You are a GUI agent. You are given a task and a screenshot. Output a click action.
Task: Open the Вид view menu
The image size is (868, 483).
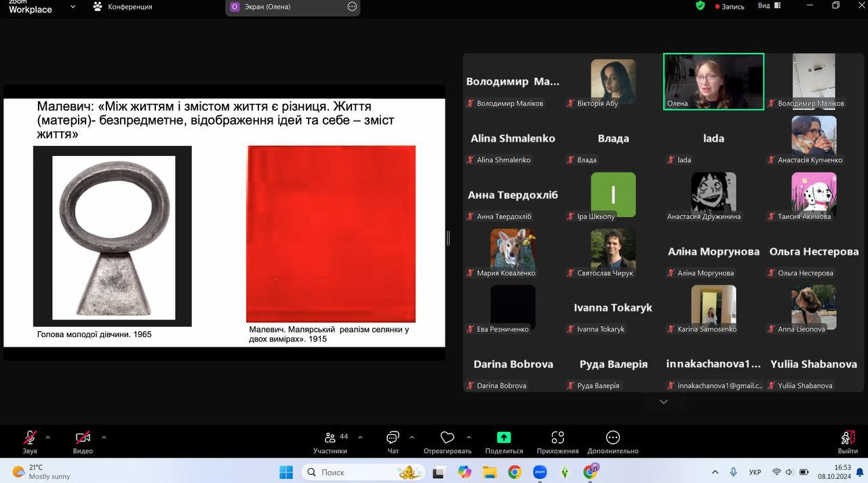[770, 5]
